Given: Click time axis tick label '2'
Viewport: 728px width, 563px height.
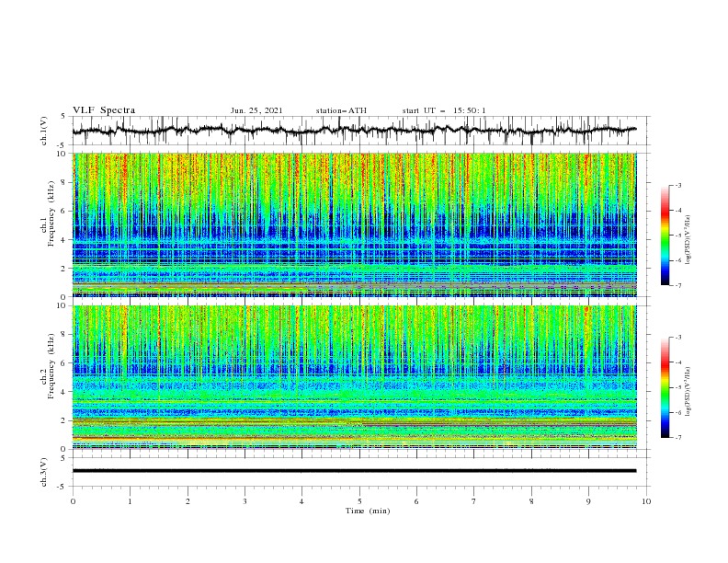Looking at the screenshot, I should (188, 501).
